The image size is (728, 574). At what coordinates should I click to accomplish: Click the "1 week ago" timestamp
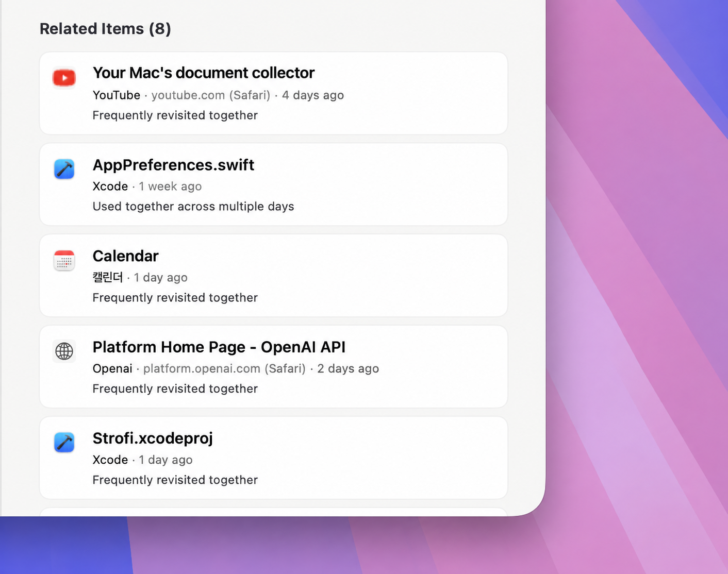(170, 187)
